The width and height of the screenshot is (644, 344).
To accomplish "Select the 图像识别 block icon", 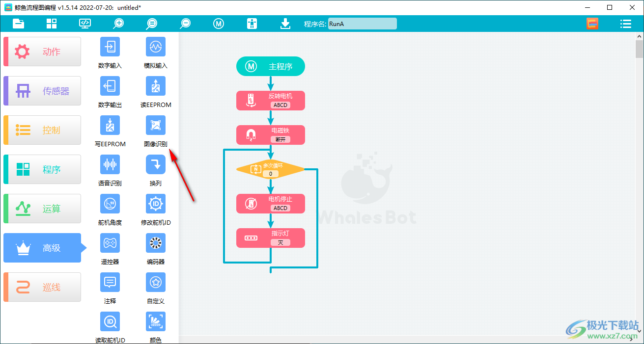I will [x=155, y=125].
